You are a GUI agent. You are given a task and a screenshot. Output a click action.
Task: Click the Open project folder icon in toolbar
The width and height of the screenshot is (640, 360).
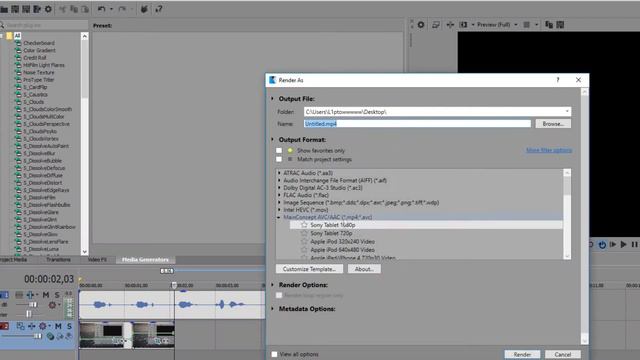(x=4, y=9)
